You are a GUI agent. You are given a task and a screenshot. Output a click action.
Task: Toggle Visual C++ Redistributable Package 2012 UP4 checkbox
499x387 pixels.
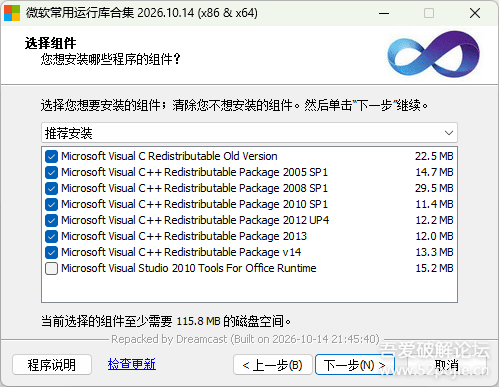51,220
